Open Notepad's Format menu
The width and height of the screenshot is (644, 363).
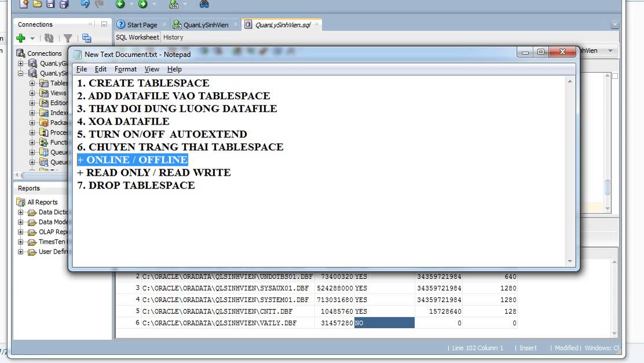coord(126,69)
